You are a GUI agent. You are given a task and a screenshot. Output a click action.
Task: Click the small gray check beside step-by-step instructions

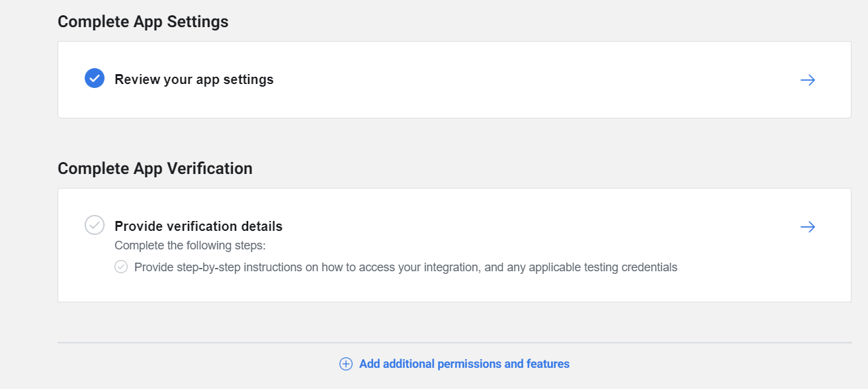[x=121, y=267]
